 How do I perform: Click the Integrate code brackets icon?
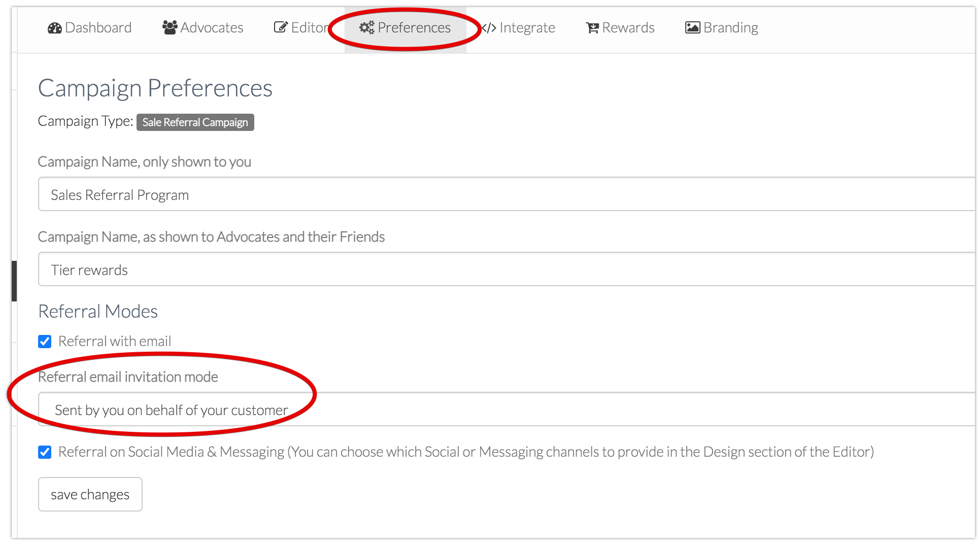(489, 28)
